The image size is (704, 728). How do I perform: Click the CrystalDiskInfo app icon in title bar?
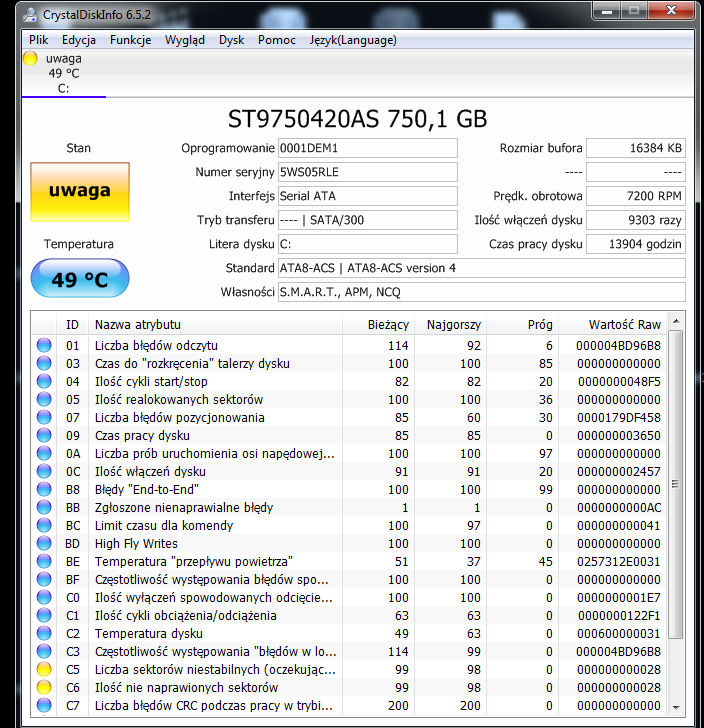coord(30,15)
